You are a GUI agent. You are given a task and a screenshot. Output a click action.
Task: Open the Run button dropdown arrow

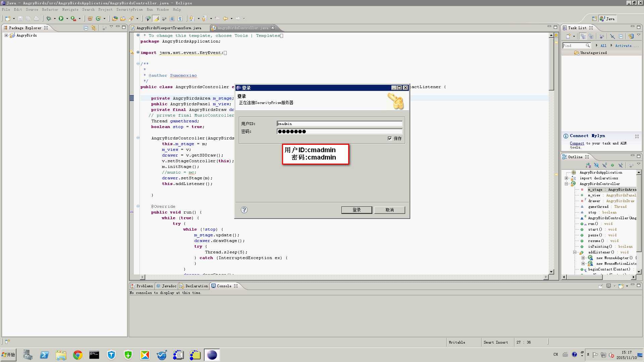pos(67,19)
